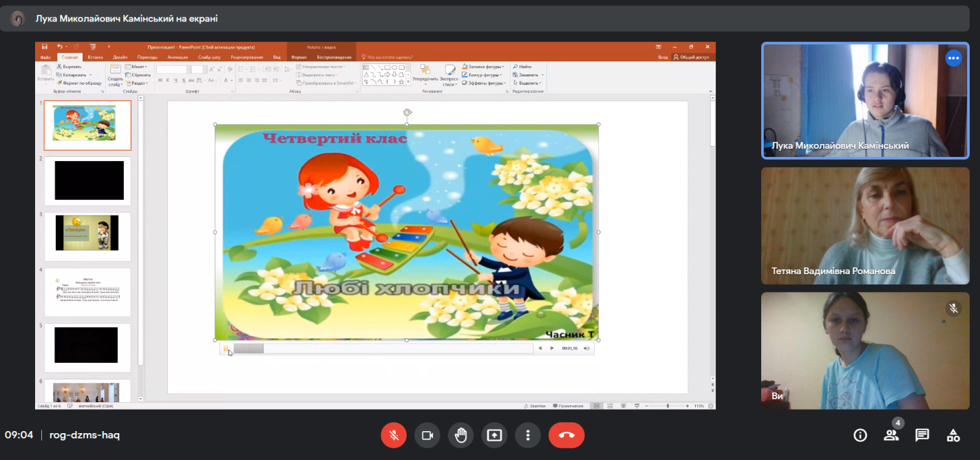This screenshot has height=460, width=980.
Task: Open the Анимация ribbon tab
Action: (x=177, y=57)
